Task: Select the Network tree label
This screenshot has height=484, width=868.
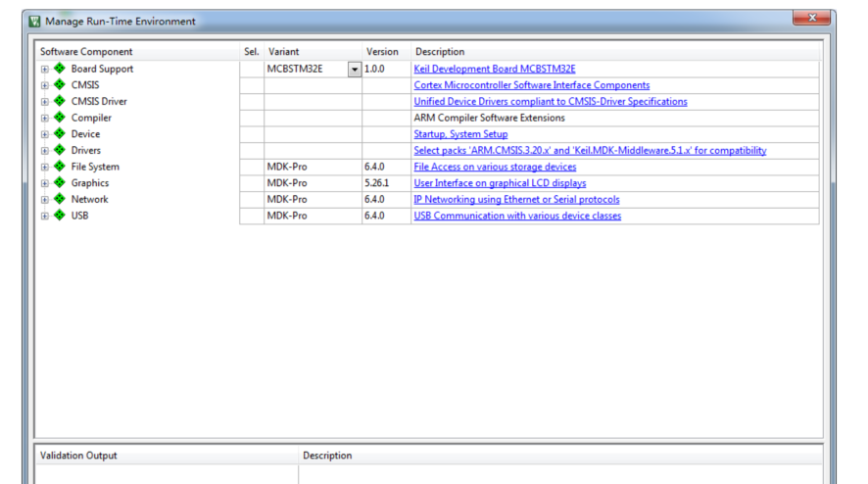Action: point(89,199)
